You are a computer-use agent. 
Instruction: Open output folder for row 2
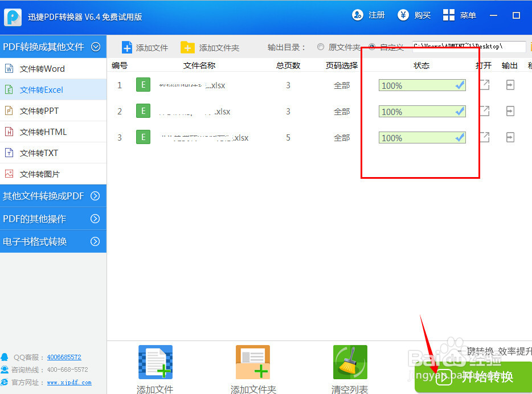click(510, 111)
